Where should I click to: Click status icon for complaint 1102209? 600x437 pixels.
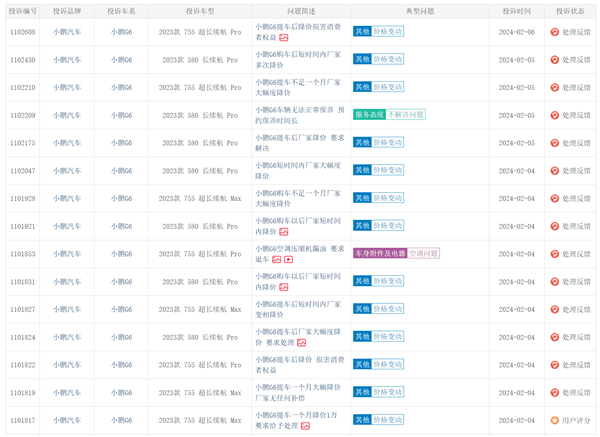555,115
